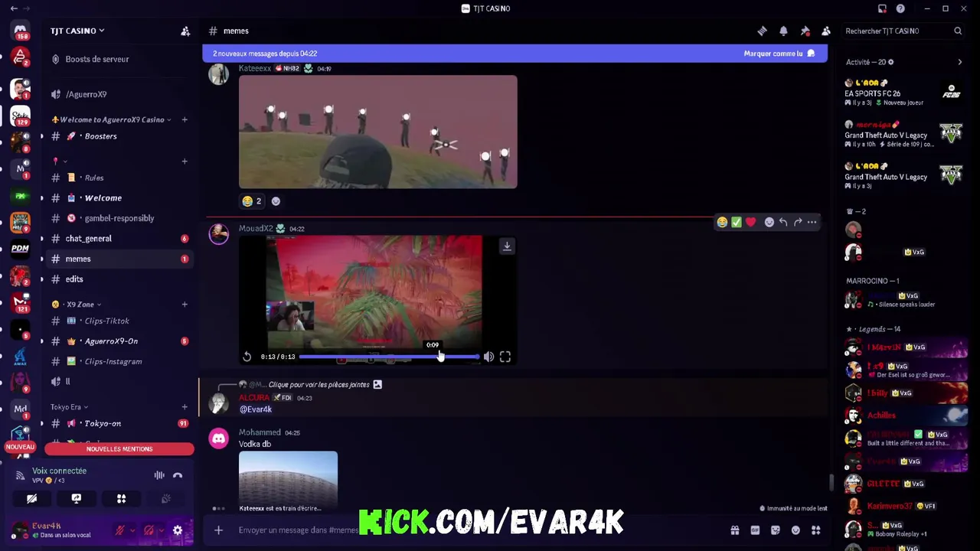The image size is (980, 551).
Task: React with the green checkmark emoji
Action: [737, 222]
